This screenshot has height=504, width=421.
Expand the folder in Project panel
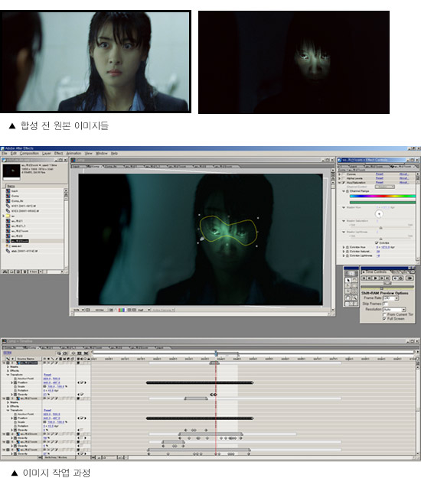tap(4, 216)
